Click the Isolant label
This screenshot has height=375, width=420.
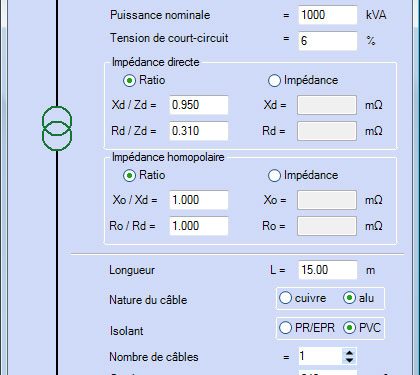[126, 331]
